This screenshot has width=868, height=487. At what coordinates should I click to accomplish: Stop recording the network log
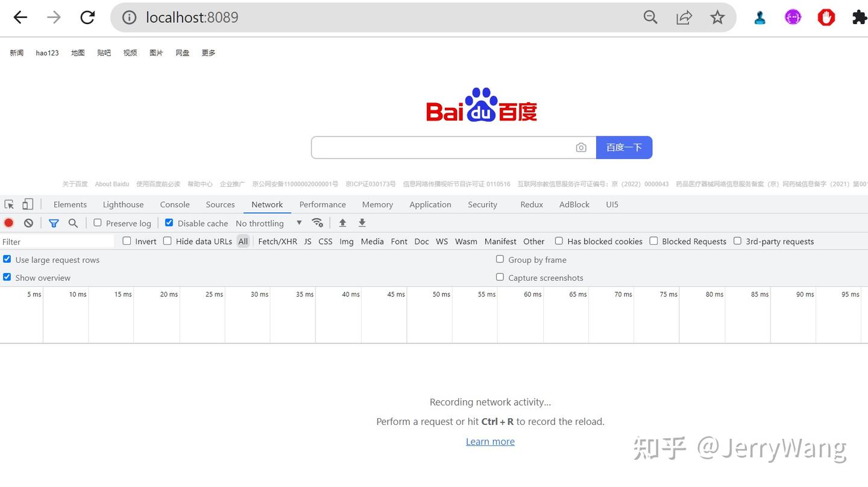tap(9, 223)
